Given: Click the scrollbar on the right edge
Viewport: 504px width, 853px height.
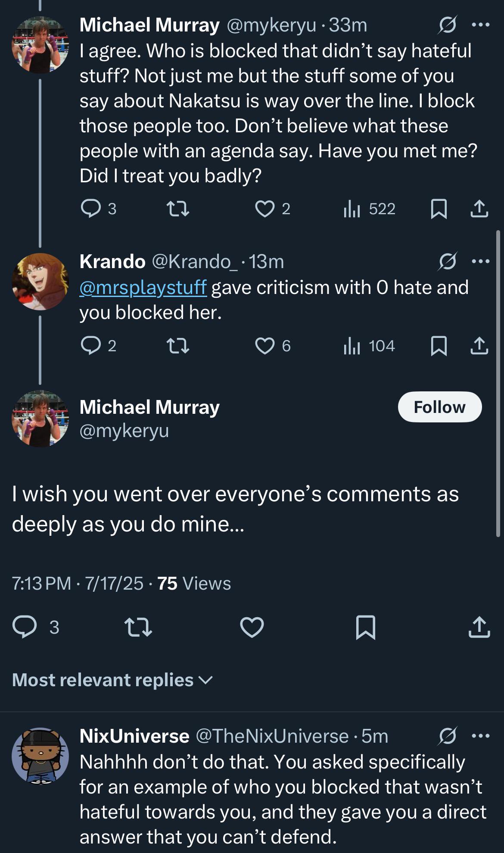Looking at the screenshot, I should (498, 384).
